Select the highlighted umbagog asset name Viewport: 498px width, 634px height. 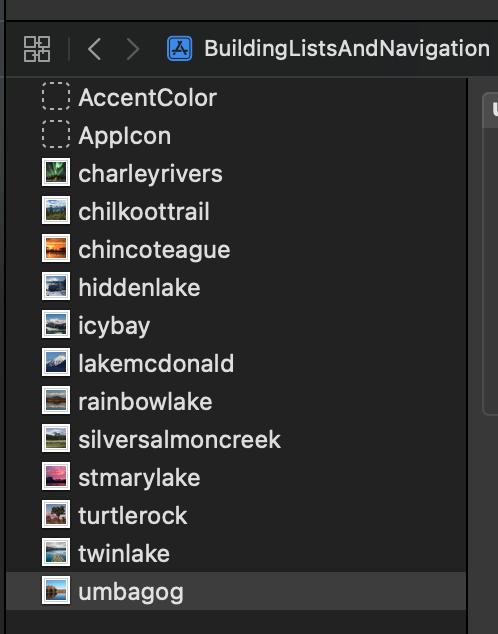[131, 592]
